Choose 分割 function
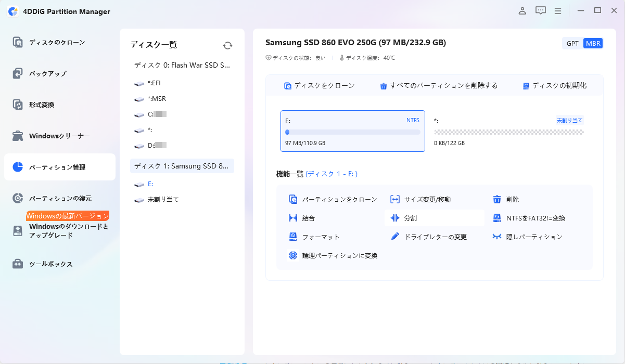The height and width of the screenshot is (364, 625). tap(435, 218)
